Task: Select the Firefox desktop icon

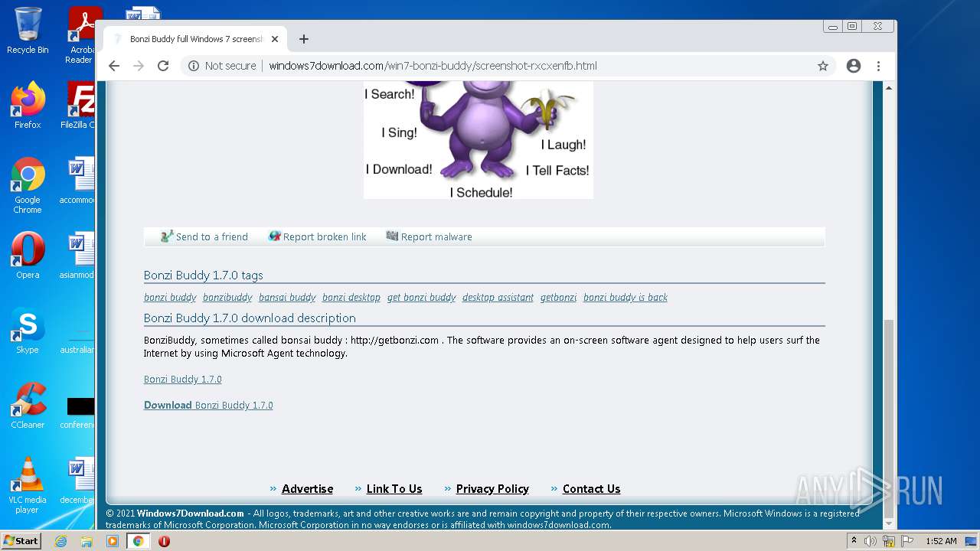Action: click(28, 106)
